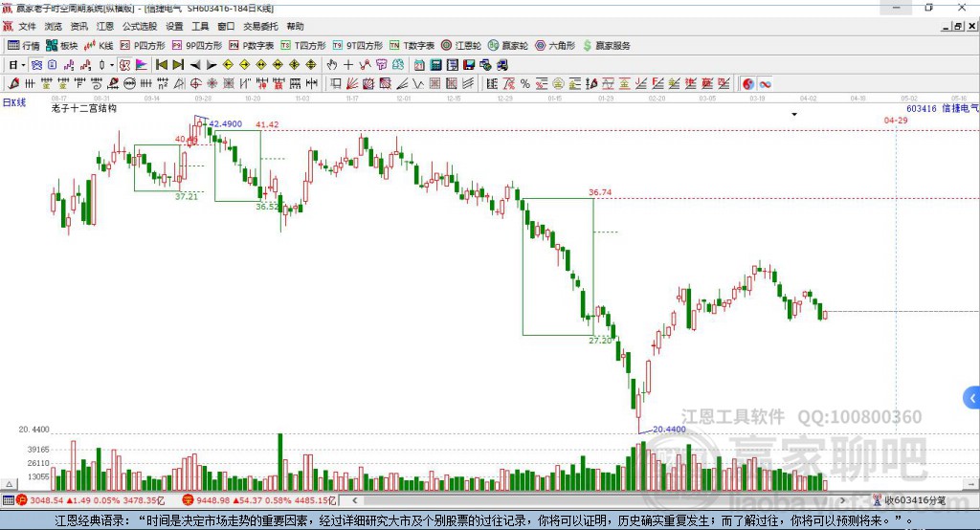
Task: Open the 六角形 hexagon tool
Action: tap(555, 46)
